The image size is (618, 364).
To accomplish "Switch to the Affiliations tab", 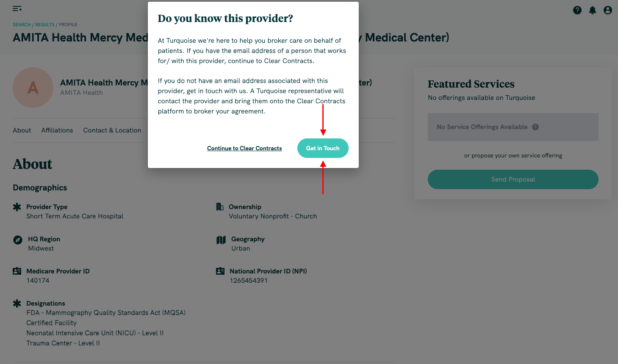I will (x=57, y=130).
